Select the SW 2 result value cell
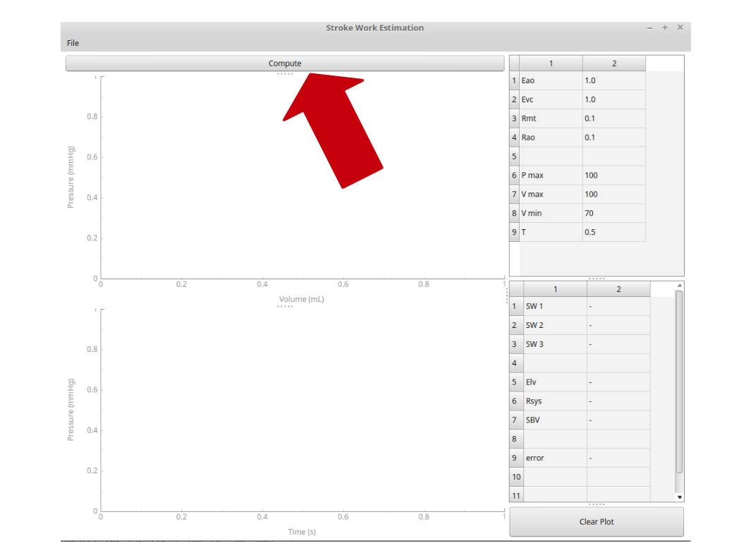This screenshot has height=560, width=746. point(618,325)
